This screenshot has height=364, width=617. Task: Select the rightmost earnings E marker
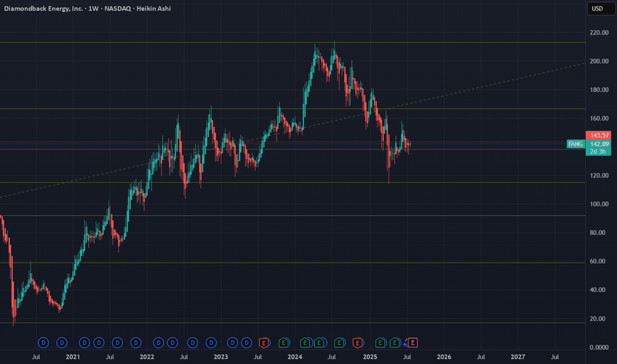412,342
